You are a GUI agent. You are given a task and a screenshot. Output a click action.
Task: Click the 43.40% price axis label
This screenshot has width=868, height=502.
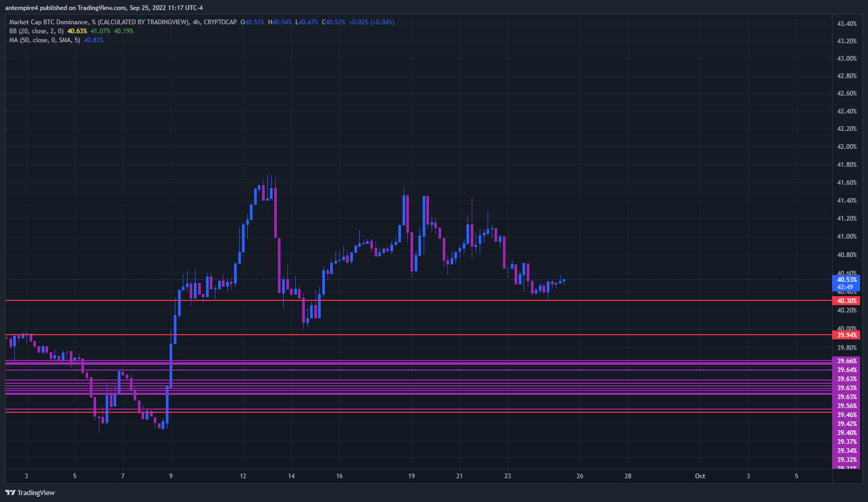[x=847, y=24]
